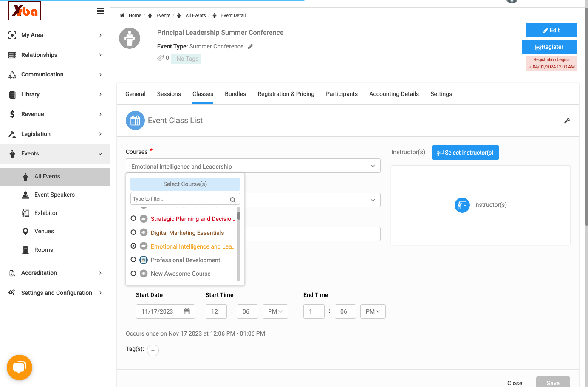Open the End Time AM/PM dropdown
The image size is (588, 387).
[x=373, y=311]
